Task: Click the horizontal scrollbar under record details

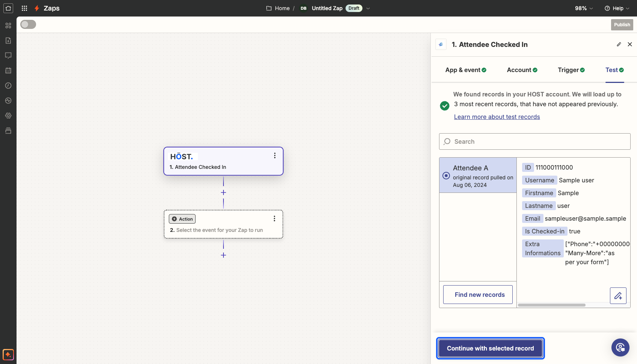Action: point(551,305)
